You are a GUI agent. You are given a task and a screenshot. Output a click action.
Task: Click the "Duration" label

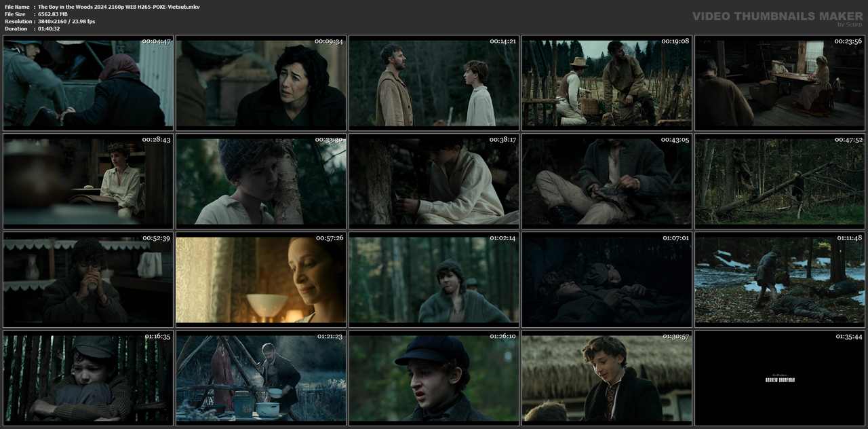pyautogui.click(x=16, y=29)
